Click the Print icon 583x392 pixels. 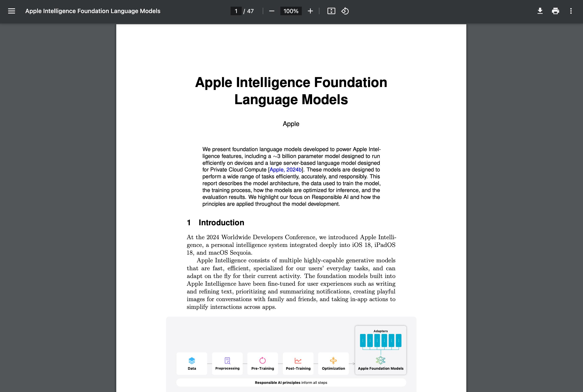[x=555, y=11]
